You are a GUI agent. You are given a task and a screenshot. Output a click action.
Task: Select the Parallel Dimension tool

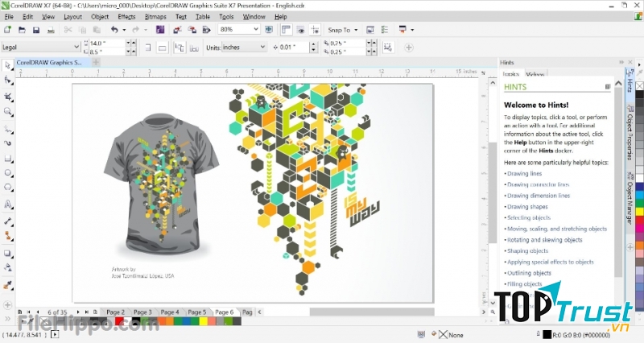point(7,221)
